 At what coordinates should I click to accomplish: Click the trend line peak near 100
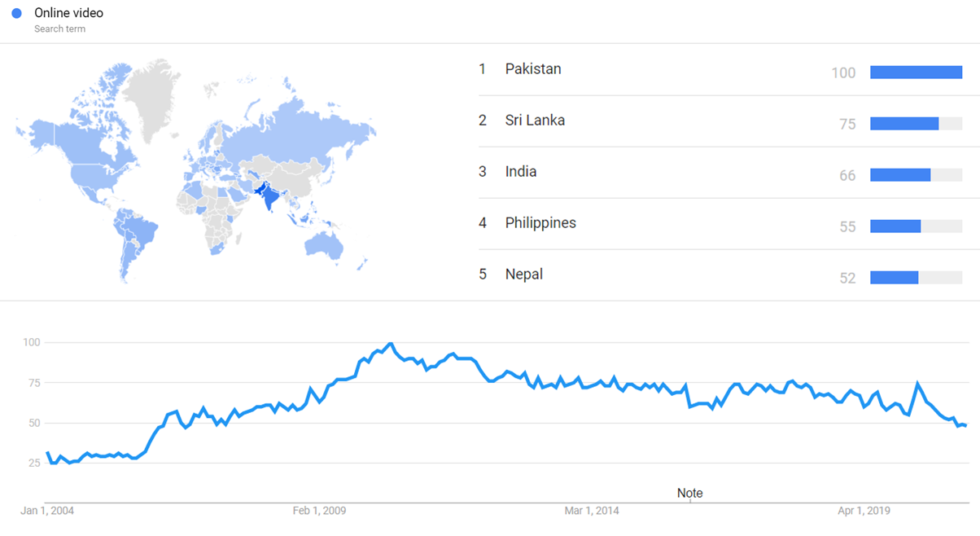(x=391, y=344)
